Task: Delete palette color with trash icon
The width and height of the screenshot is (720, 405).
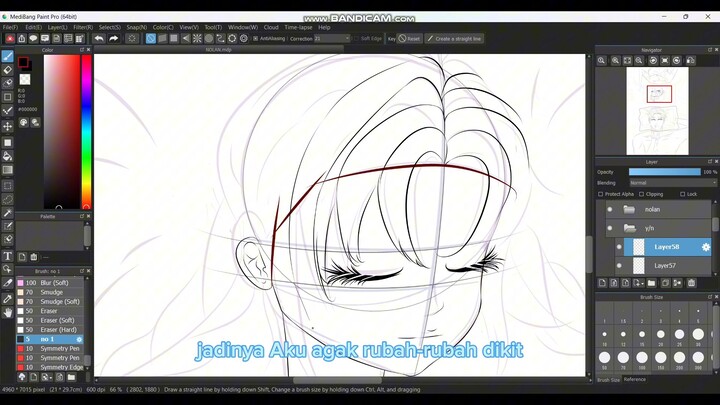Action: [34, 257]
